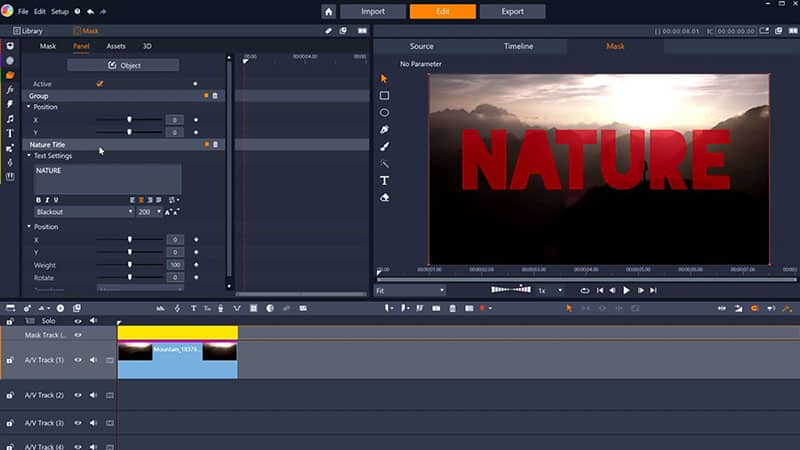This screenshot has width=800, height=450.
Task: Select the Text mask tool
Action: pyautogui.click(x=384, y=180)
